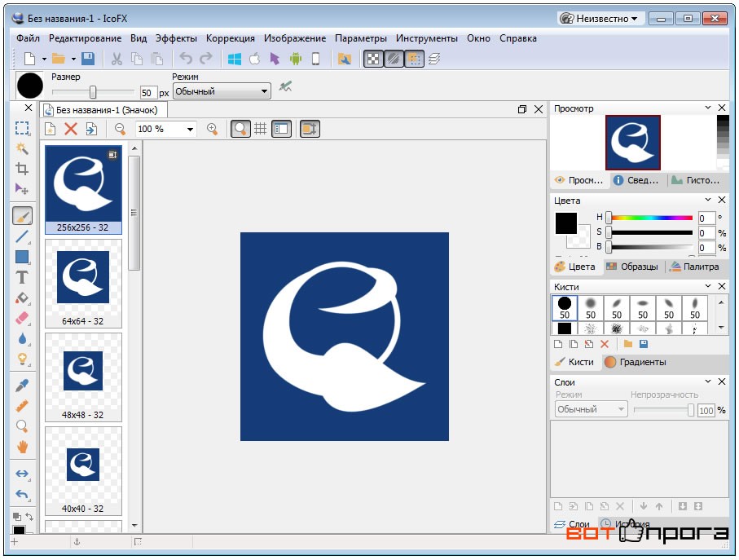Open the Неизвестно dropdown in title bar

[x=599, y=19]
